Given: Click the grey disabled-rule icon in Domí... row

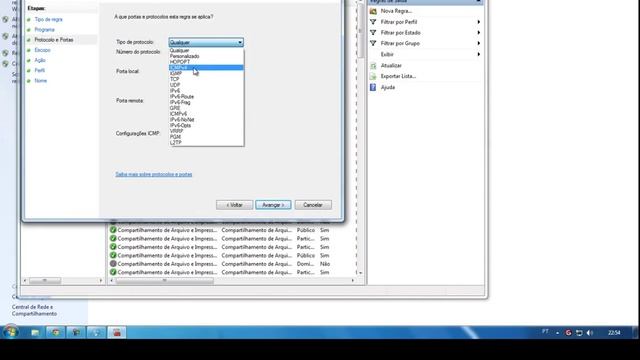Looking at the screenshot, I should point(113,264).
